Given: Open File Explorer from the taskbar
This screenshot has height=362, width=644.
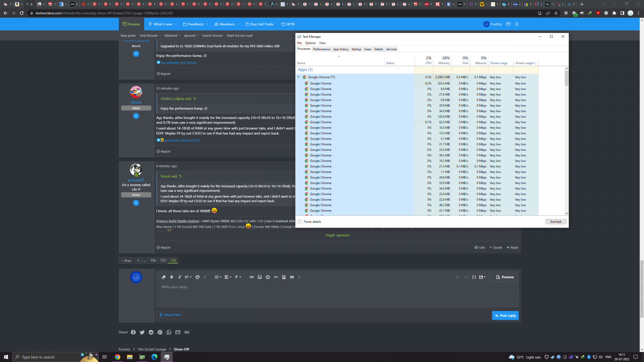Looking at the screenshot, I should [130, 357].
